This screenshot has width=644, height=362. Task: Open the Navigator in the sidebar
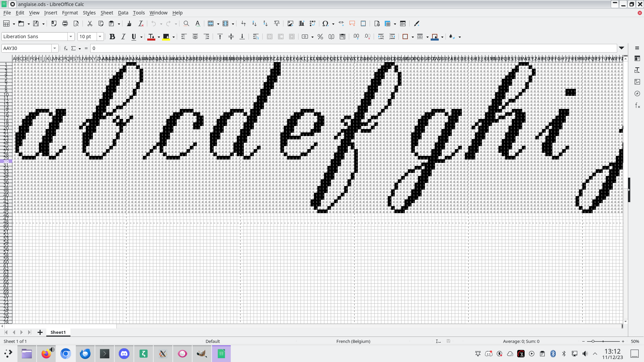pos(637,94)
